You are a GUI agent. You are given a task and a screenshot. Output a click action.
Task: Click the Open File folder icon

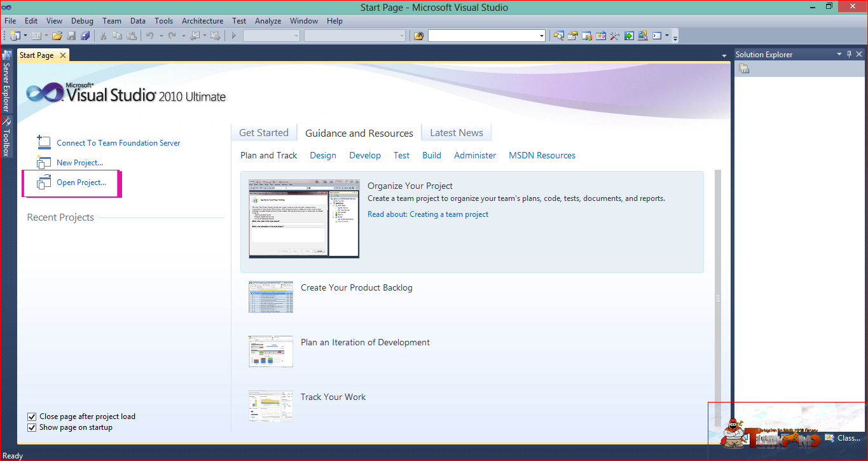pyautogui.click(x=57, y=36)
